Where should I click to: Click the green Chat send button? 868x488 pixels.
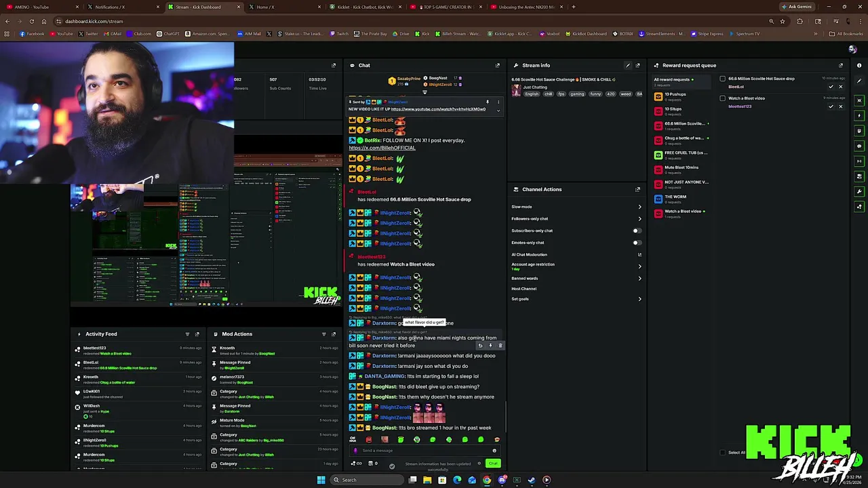click(x=493, y=464)
